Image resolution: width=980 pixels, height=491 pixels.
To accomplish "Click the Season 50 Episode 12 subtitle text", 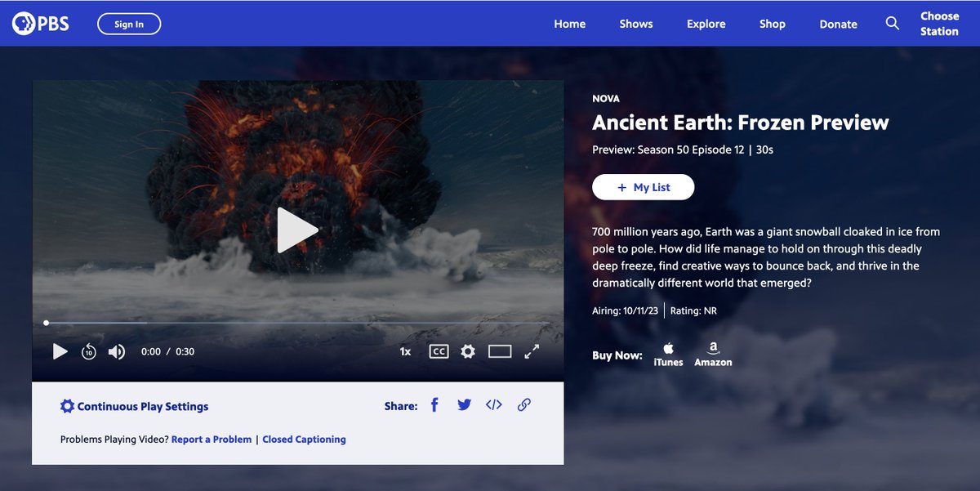I will pyautogui.click(x=693, y=150).
